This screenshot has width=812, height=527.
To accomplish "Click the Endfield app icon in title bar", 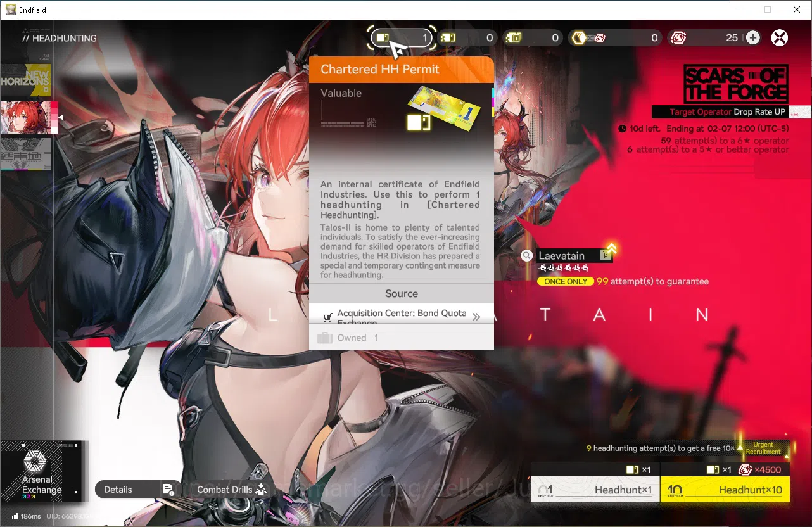I will (x=11, y=10).
